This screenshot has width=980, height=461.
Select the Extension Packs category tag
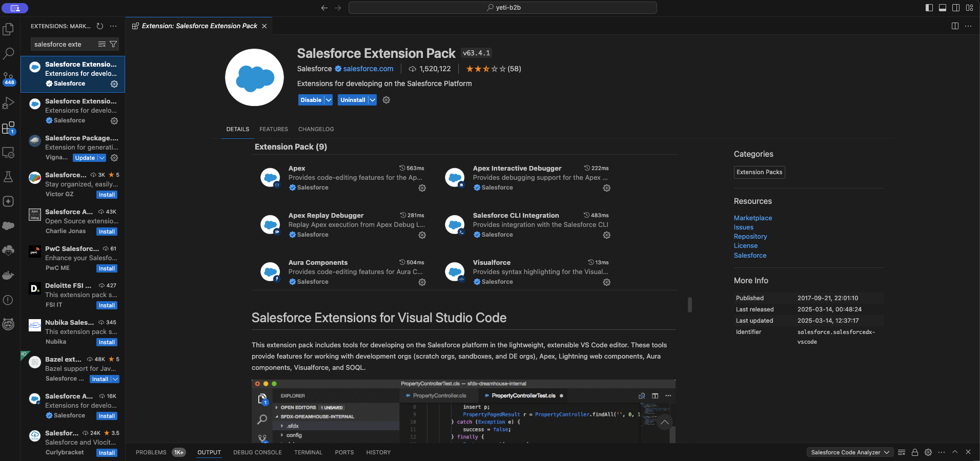[760, 172]
